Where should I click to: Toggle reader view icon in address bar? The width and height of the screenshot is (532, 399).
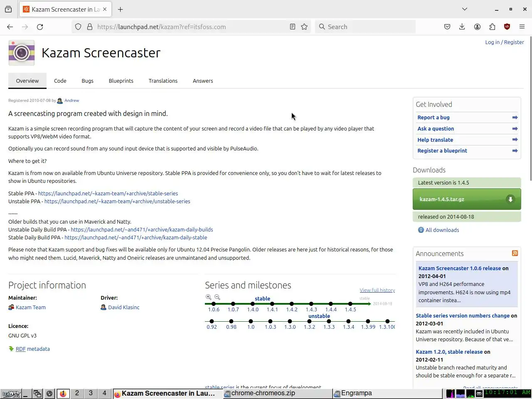click(x=293, y=27)
